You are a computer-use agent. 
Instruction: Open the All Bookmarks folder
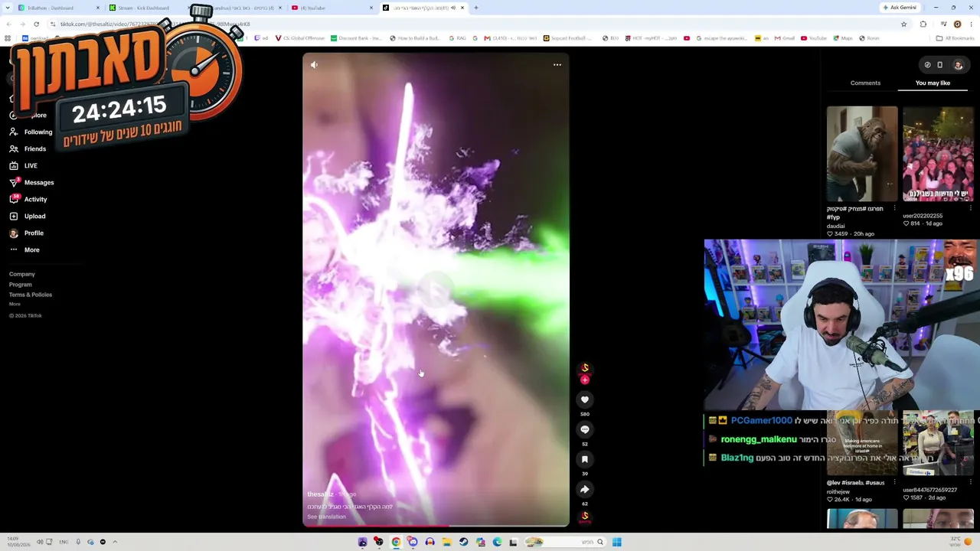955,38
